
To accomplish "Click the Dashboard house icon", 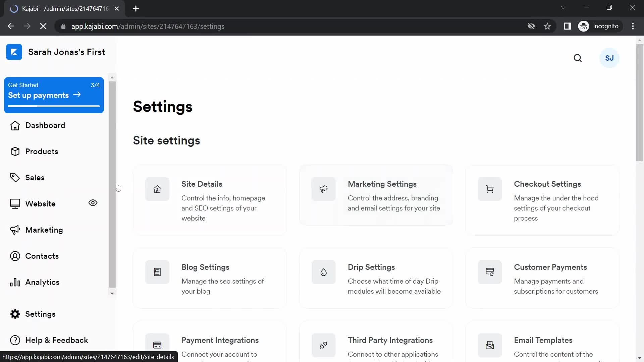I will tap(15, 125).
